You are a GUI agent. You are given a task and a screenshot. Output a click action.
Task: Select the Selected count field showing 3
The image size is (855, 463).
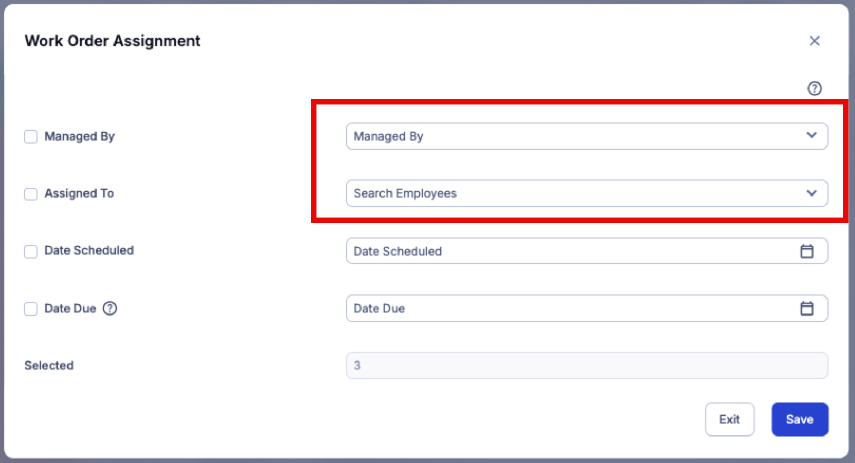tap(587, 365)
